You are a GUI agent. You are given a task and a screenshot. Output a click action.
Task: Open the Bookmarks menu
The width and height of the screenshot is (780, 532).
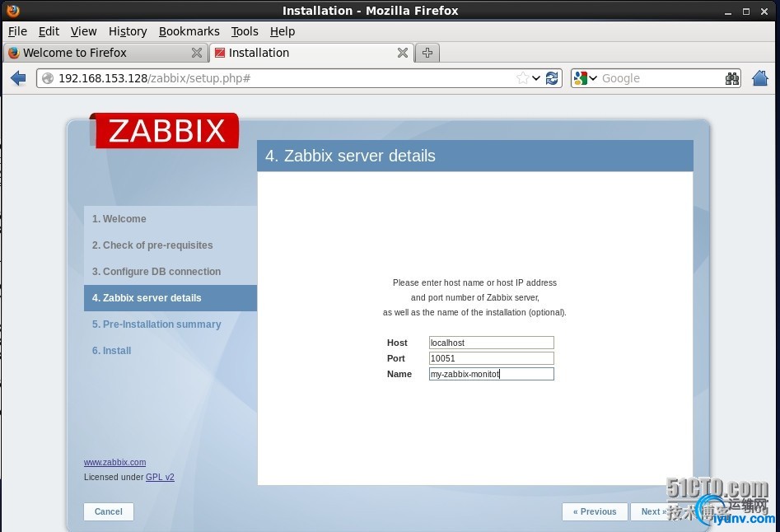(x=189, y=31)
